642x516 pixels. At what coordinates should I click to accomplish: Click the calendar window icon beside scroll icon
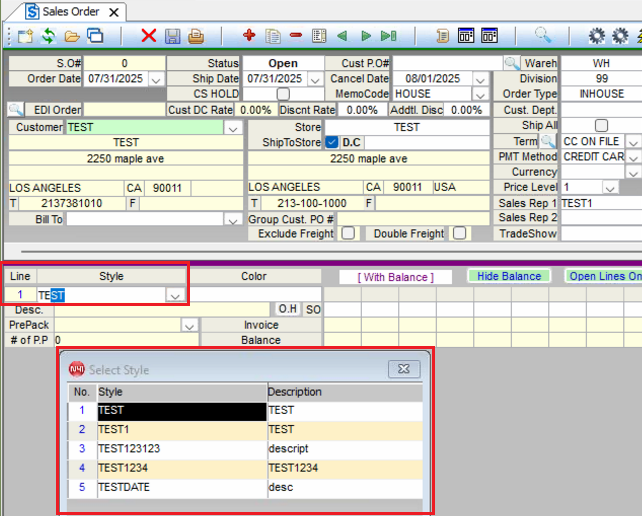tap(466, 36)
